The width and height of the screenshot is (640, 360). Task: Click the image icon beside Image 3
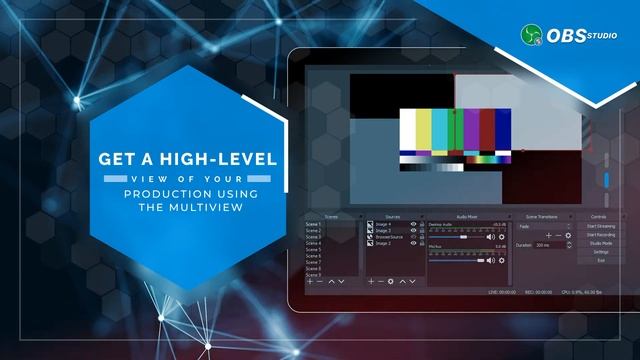370,231
